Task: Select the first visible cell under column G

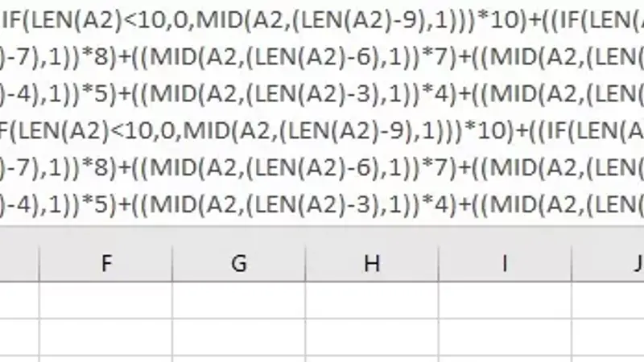Action: pyautogui.click(x=239, y=300)
